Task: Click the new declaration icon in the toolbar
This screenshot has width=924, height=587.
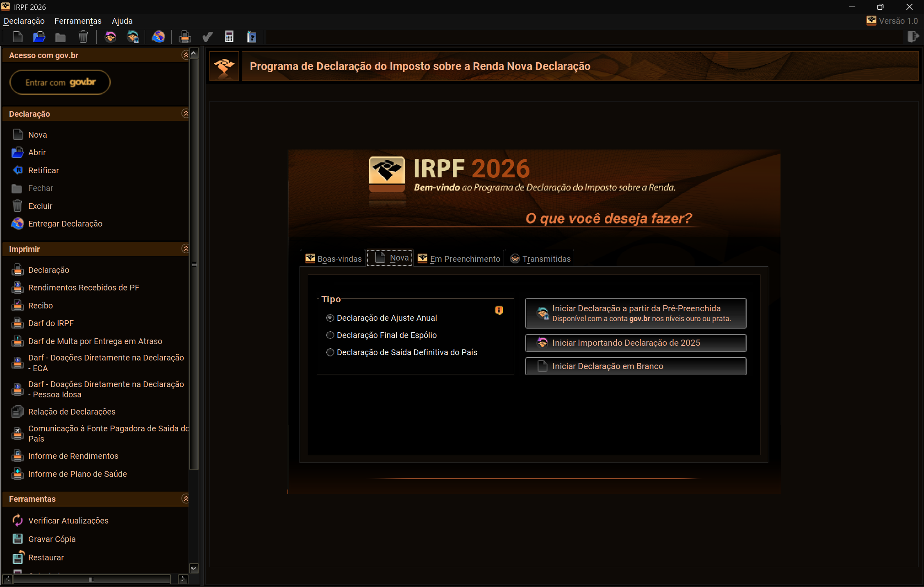Action: pyautogui.click(x=17, y=37)
